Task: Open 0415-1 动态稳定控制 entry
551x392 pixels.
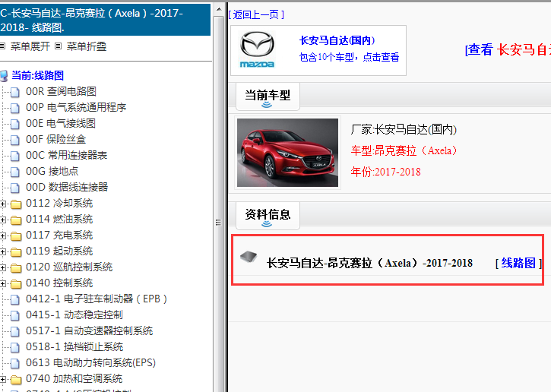Action: (x=74, y=315)
